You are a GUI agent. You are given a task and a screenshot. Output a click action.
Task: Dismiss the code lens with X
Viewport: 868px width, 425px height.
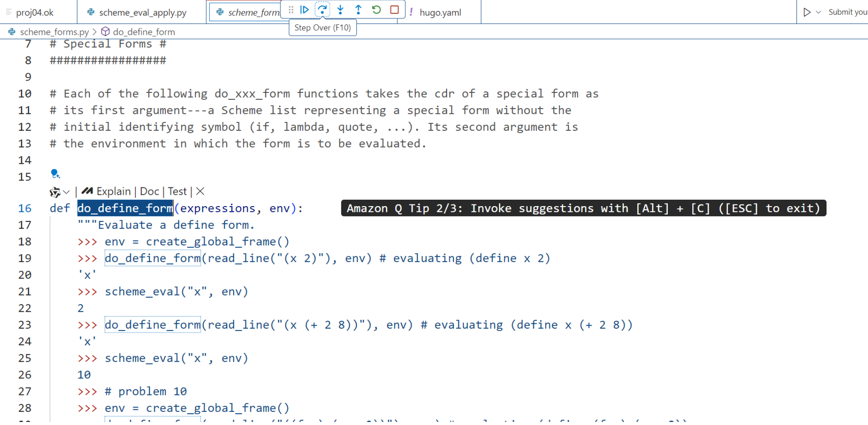click(200, 191)
